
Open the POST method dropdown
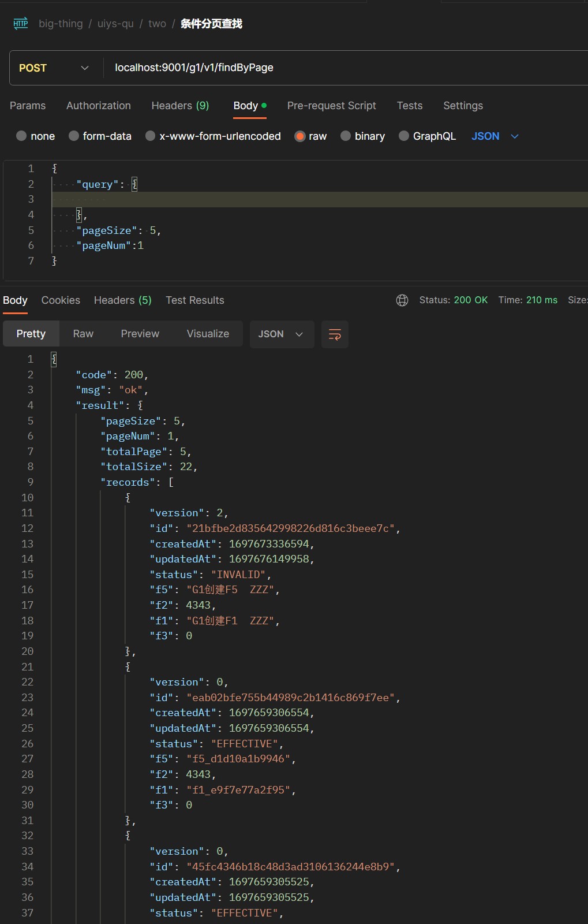[54, 68]
